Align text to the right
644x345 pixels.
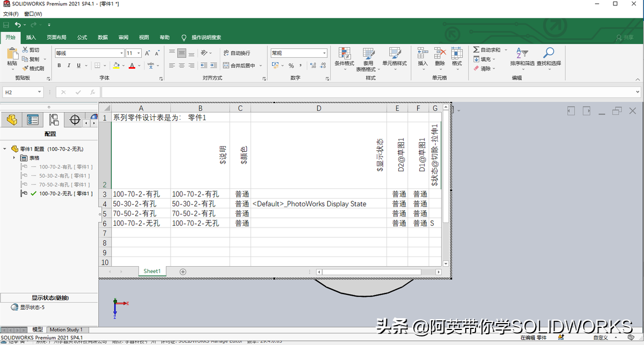pos(192,65)
